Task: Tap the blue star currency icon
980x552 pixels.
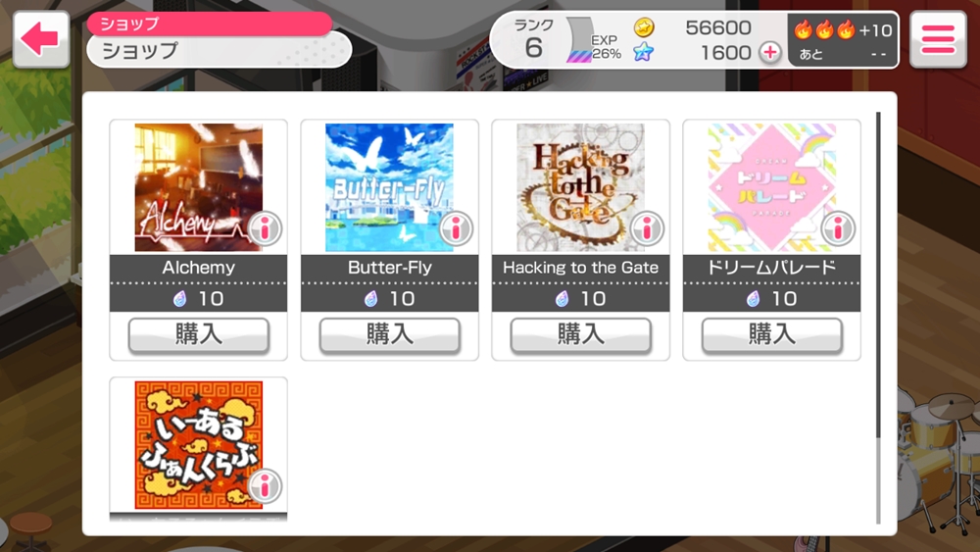Action: 644,53
